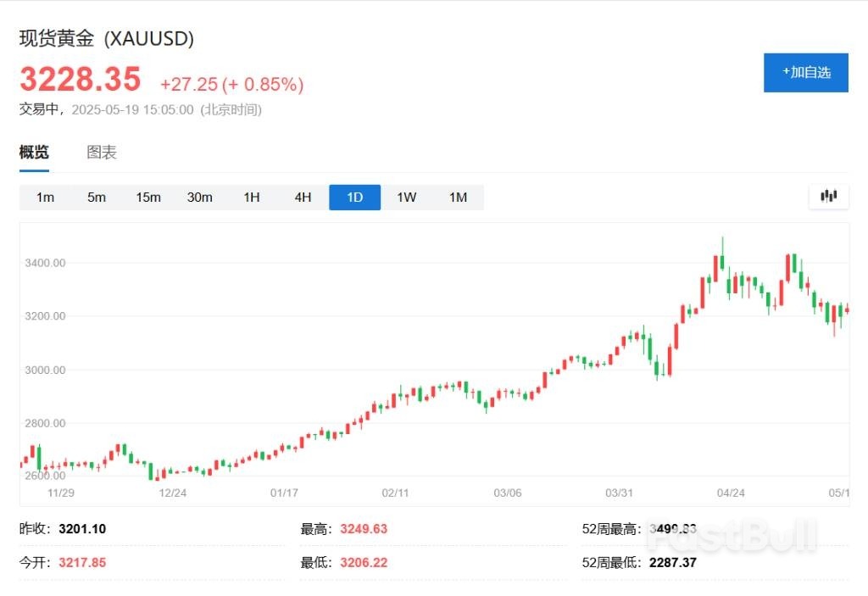Switch to the 1H interval
Viewport: 868px width, 596px height.
click(x=251, y=197)
